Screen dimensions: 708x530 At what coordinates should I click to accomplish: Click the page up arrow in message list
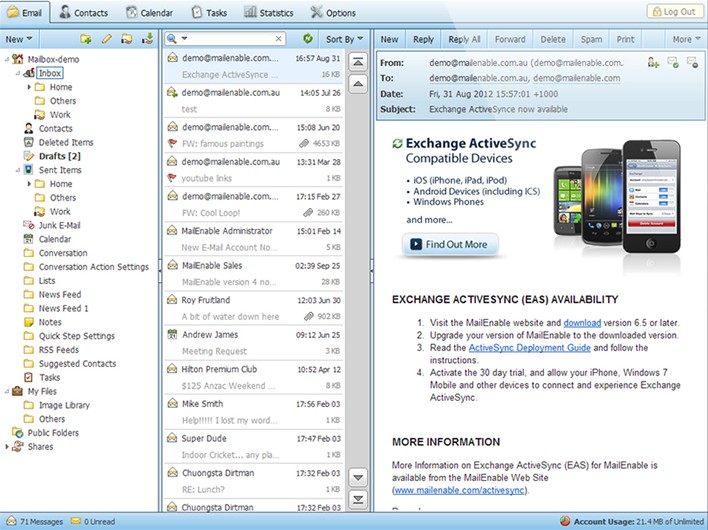coord(358,84)
